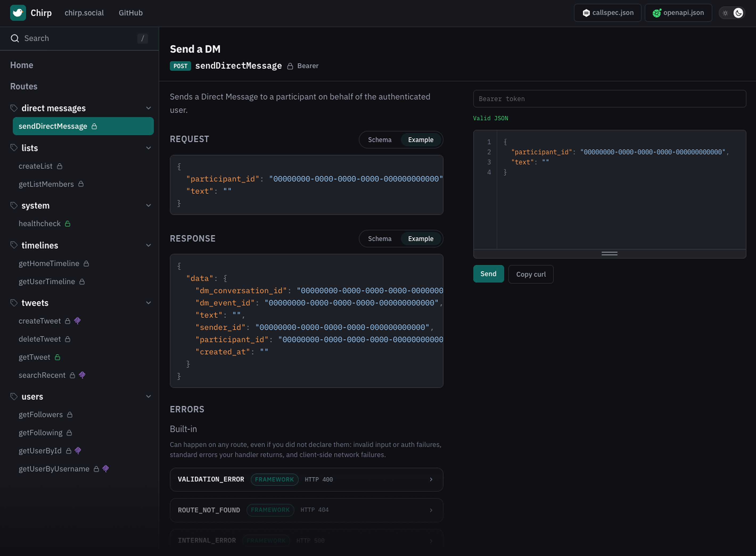Click the purple badge icon beside searchRecent

pyautogui.click(x=82, y=375)
